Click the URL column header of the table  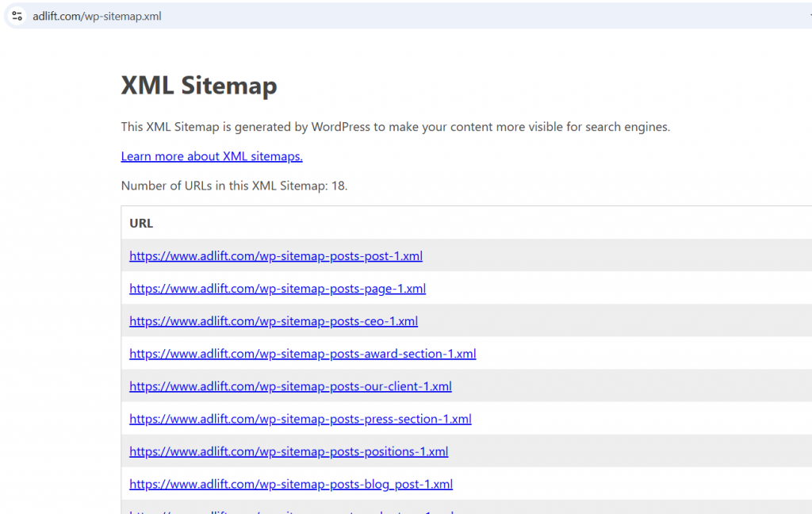(140, 223)
